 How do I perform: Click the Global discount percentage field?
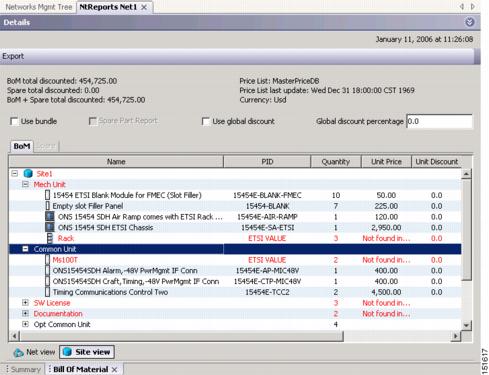click(x=439, y=121)
